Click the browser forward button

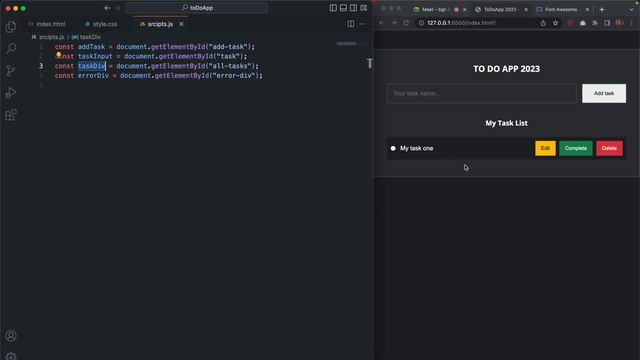[x=394, y=23]
